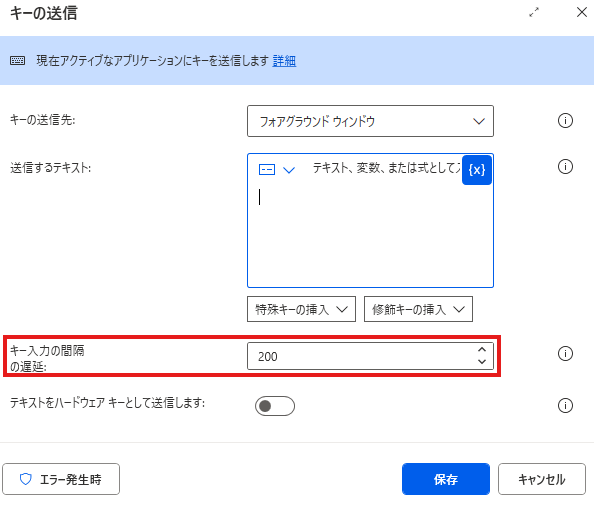Toggle テキストをハードウェア キーとして送信します switch
The height and width of the screenshot is (505, 594).
[275, 406]
